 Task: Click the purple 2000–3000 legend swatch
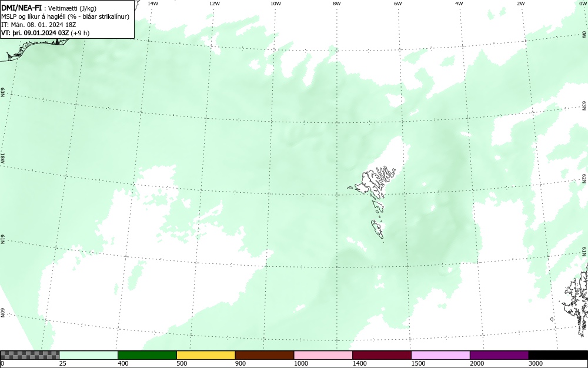[499, 355]
